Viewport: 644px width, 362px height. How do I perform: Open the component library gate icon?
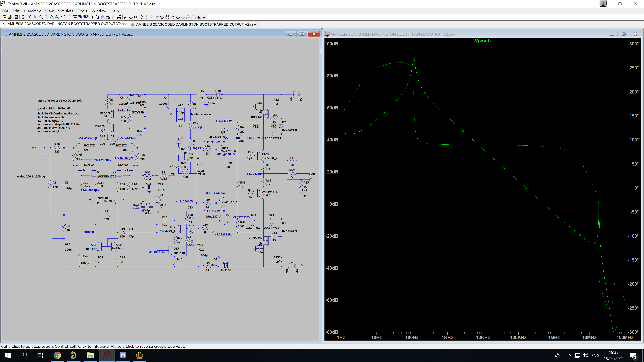pos(162,17)
